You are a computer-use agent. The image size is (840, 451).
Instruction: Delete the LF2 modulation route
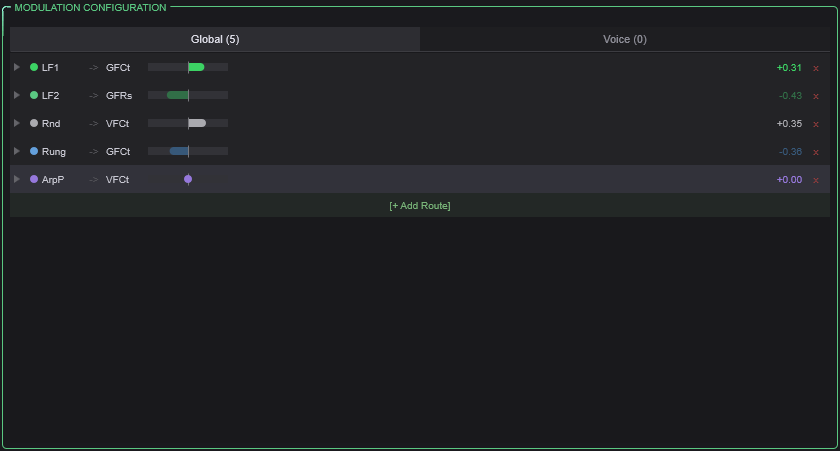tap(816, 96)
